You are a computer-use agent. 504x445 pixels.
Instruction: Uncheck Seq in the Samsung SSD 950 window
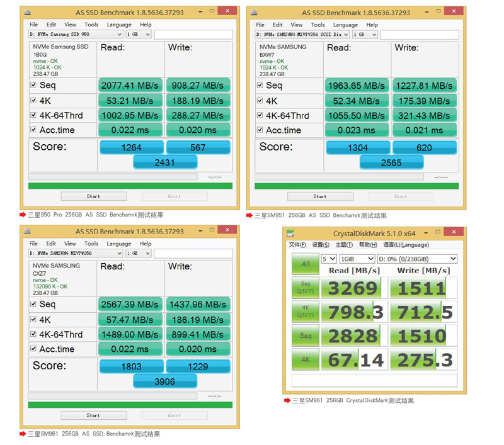pos(33,85)
